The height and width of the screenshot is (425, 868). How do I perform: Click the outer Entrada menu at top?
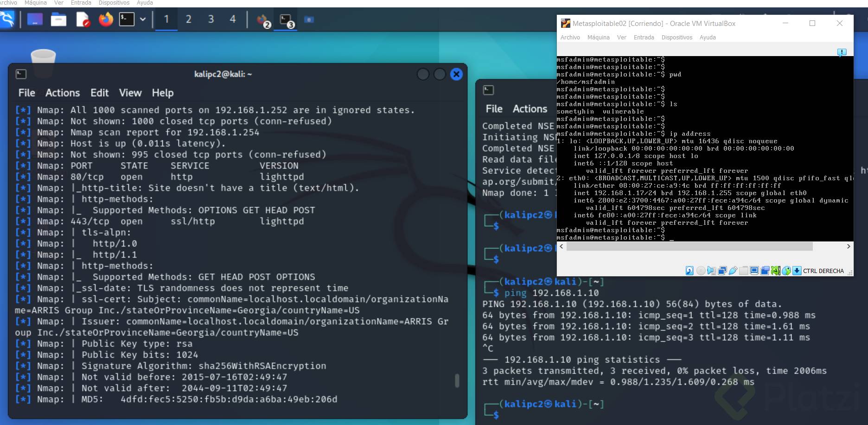click(81, 3)
